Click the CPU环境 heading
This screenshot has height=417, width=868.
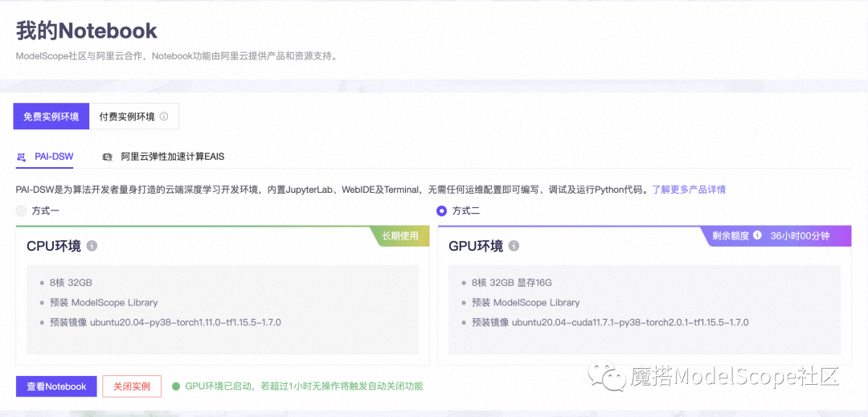pos(54,246)
